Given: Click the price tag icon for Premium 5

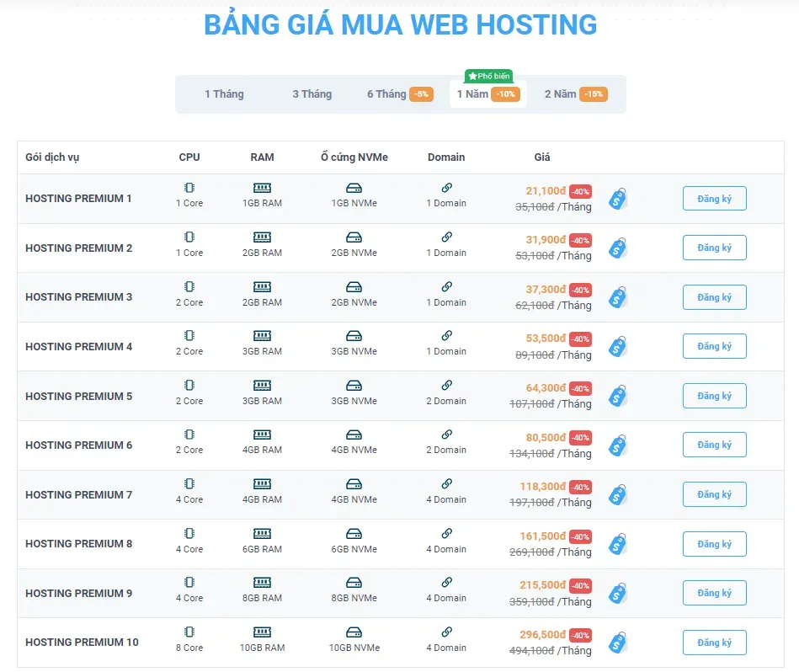Looking at the screenshot, I should tap(618, 396).
